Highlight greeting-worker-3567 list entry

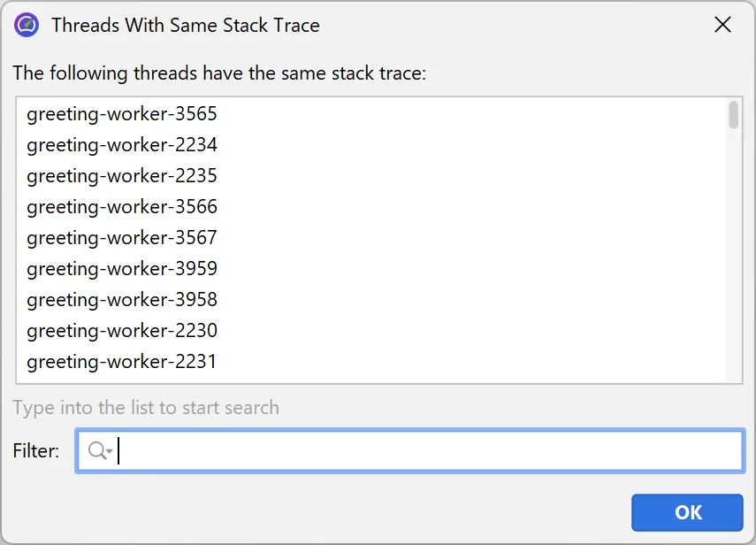pos(122,238)
